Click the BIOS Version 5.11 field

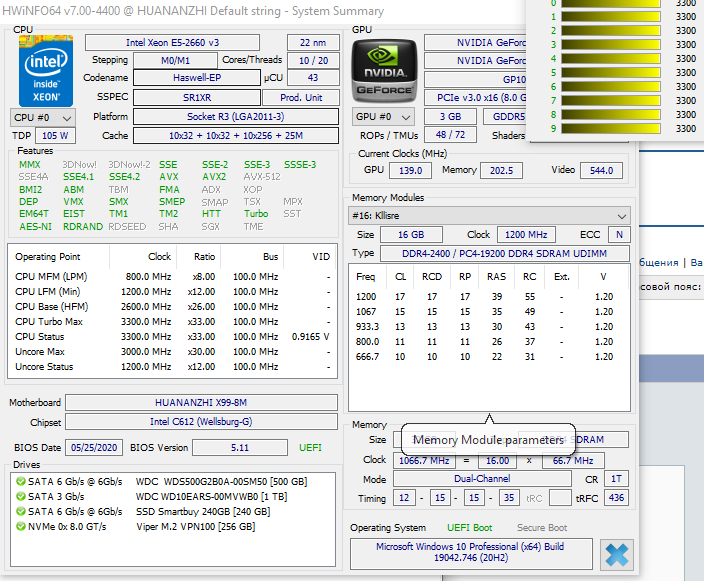tap(240, 448)
